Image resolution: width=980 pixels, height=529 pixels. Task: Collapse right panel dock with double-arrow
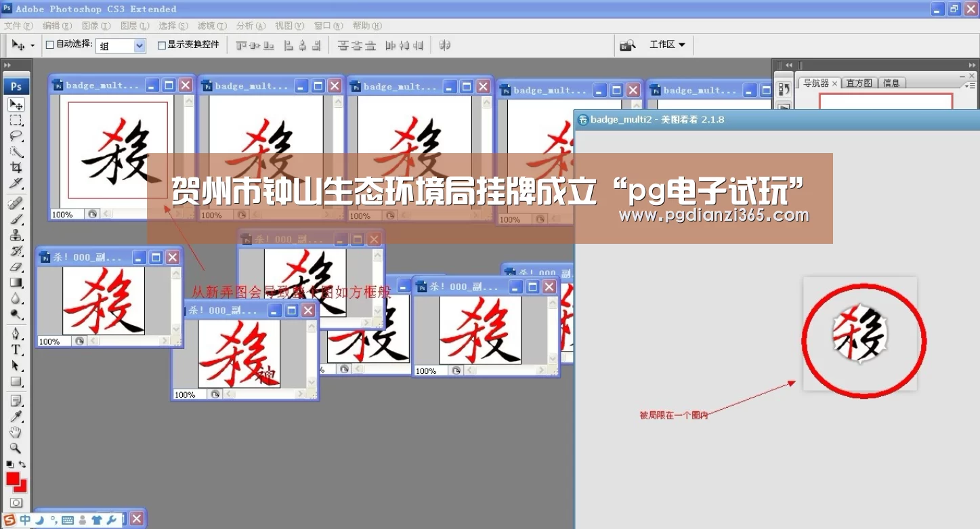tap(973, 65)
